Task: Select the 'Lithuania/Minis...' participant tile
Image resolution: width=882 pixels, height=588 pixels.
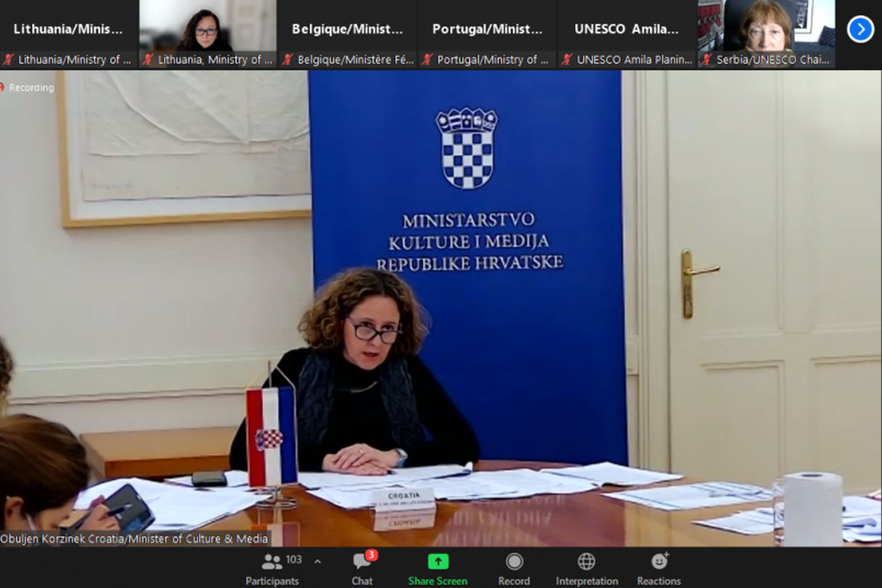Action: (68, 34)
